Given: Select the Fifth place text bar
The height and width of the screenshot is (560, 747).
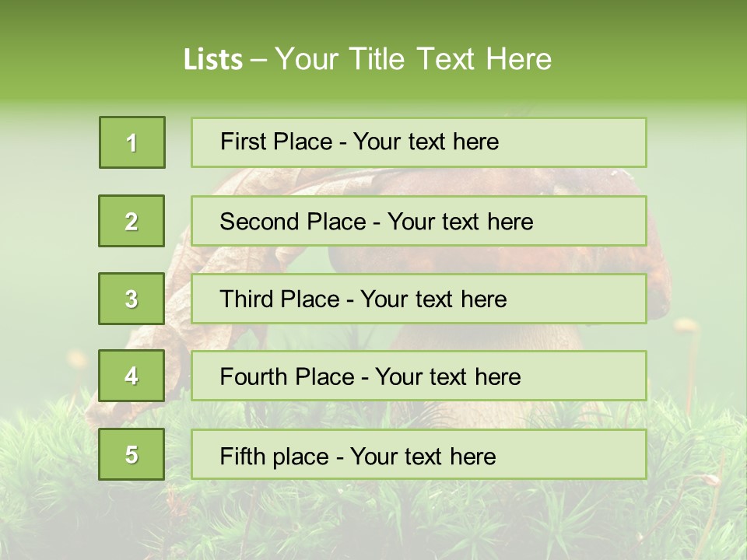Looking at the screenshot, I should [419, 453].
